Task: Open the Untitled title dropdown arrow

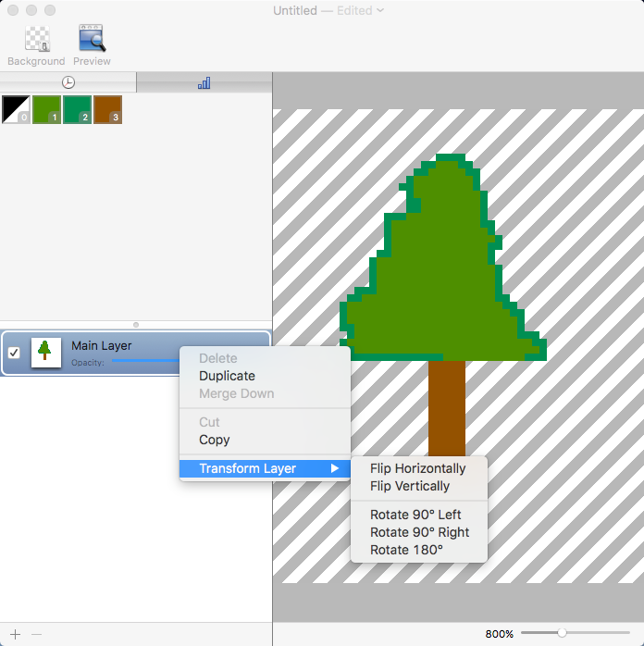Action: click(x=380, y=11)
